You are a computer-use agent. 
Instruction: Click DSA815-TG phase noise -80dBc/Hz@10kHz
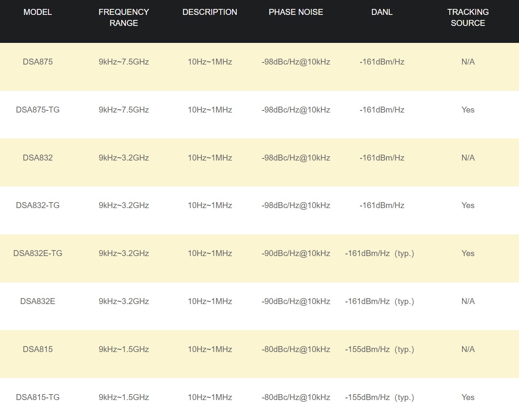296,397
